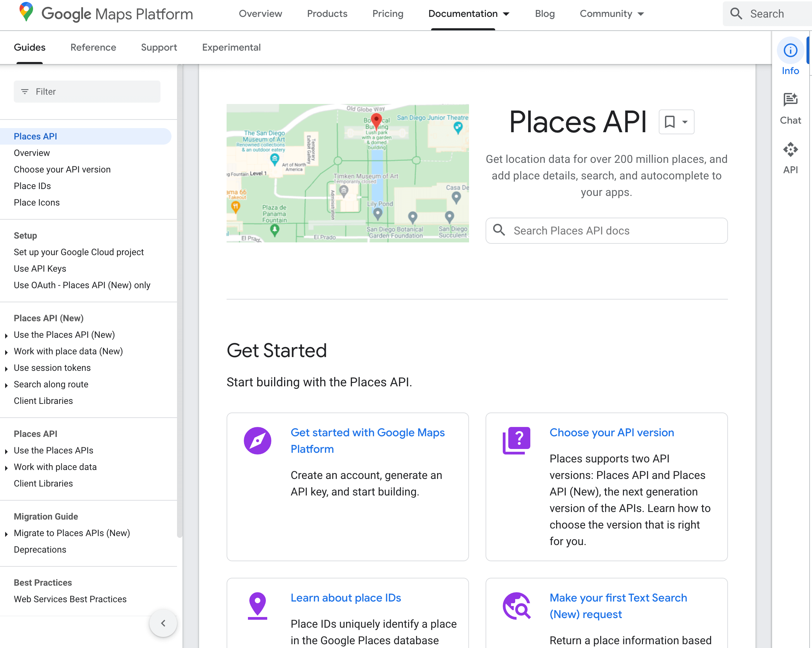
Task: Expand the Use the Places API (New) section
Action: click(7, 335)
